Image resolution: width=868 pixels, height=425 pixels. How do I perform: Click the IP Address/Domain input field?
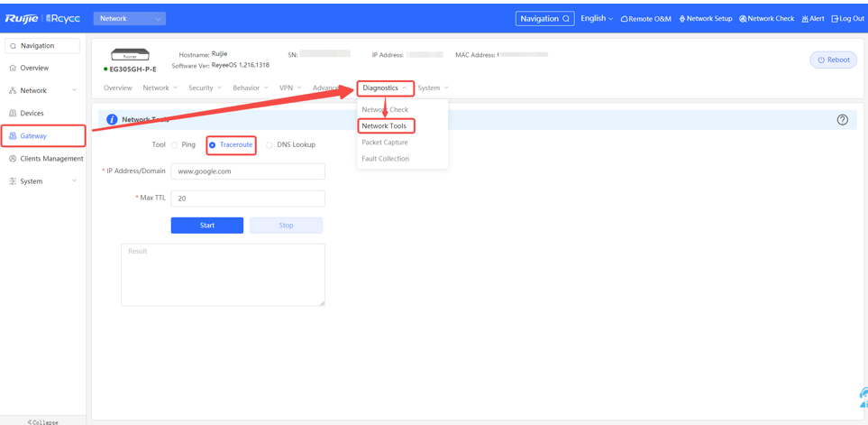pos(248,171)
